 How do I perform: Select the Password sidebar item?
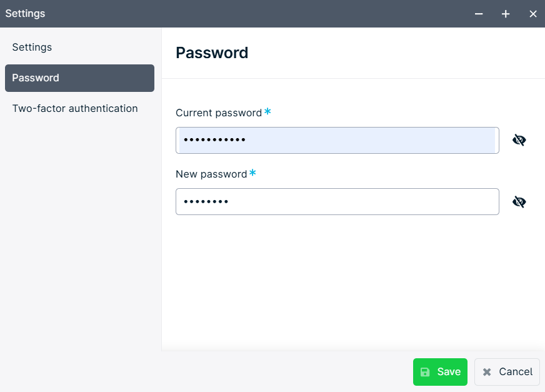coord(79,78)
